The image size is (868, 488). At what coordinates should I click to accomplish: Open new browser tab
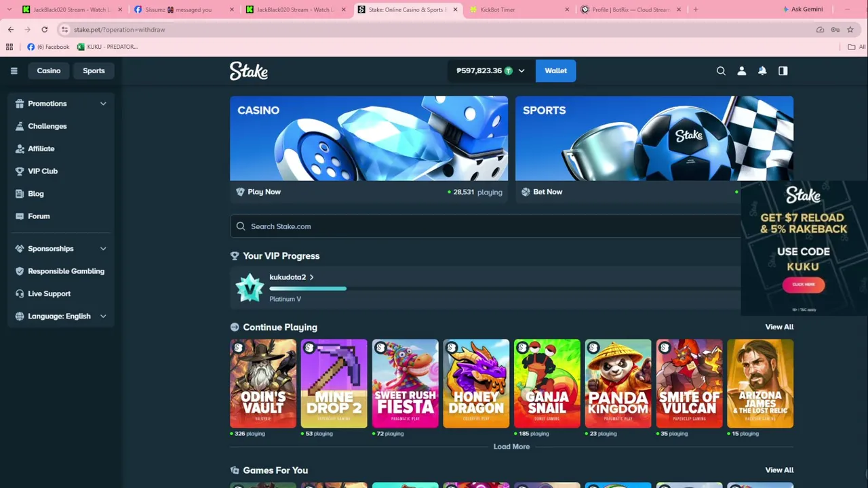click(695, 9)
